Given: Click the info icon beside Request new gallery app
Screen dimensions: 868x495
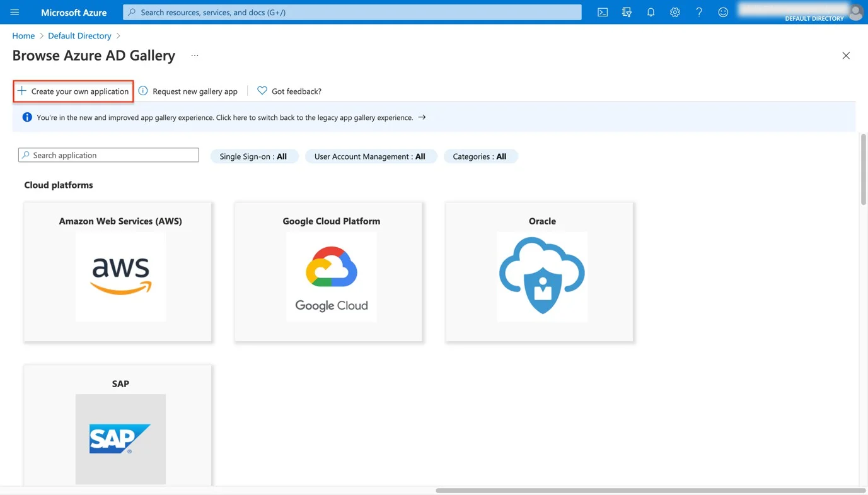Looking at the screenshot, I should click(143, 91).
